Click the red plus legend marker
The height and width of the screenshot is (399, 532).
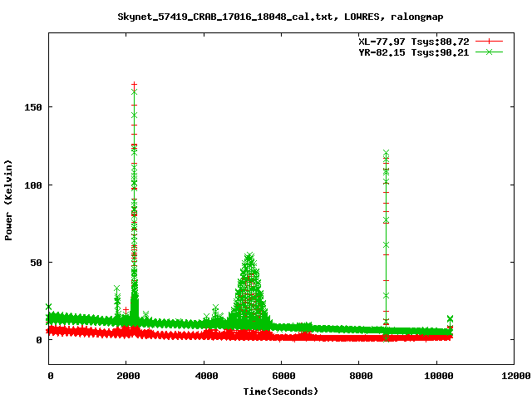[489, 42]
